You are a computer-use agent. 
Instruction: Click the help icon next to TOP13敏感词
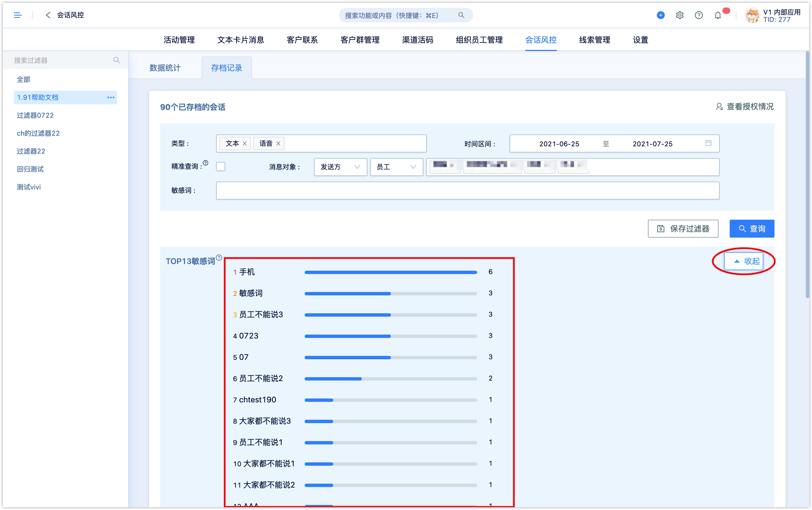tap(219, 258)
